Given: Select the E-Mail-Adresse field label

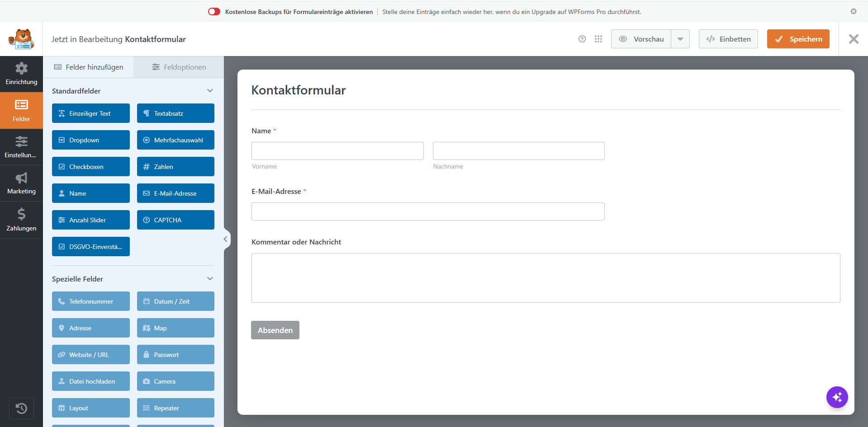Looking at the screenshot, I should [x=276, y=192].
